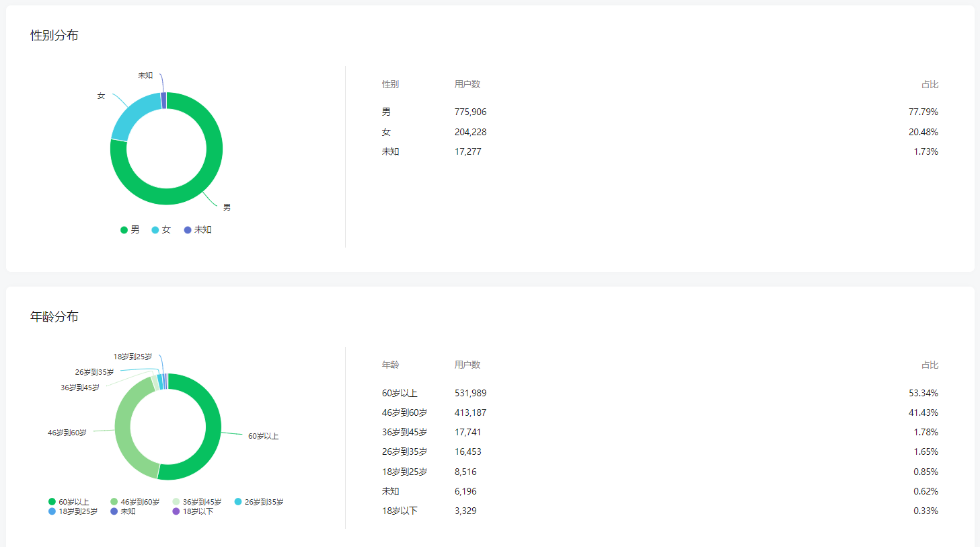Select the 46岁到60岁 row label in age table
The height and width of the screenshot is (547, 980).
[404, 412]
